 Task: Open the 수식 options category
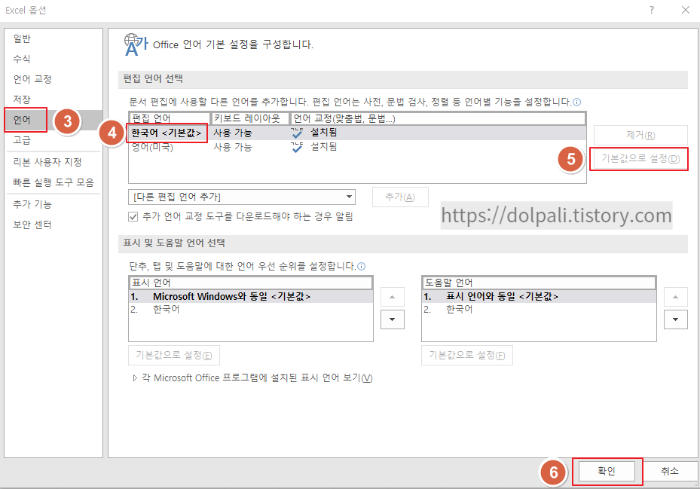[x=21, y=59]
